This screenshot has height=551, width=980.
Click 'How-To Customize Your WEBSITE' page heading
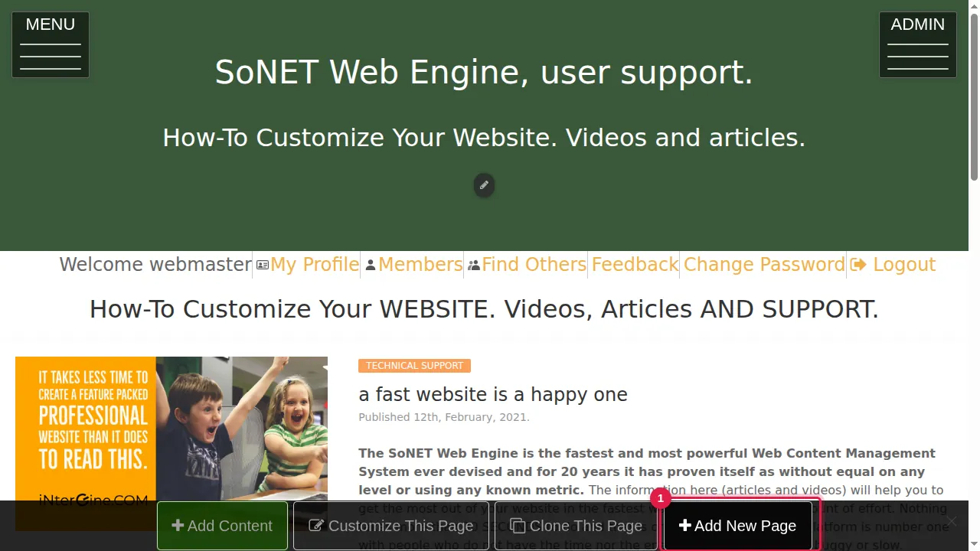[x=484, y=309]
